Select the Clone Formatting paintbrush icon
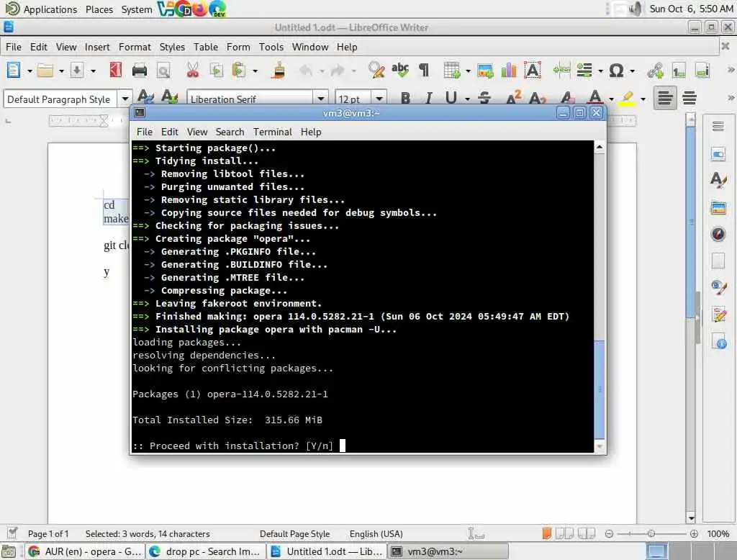 [x=279, y=71]
